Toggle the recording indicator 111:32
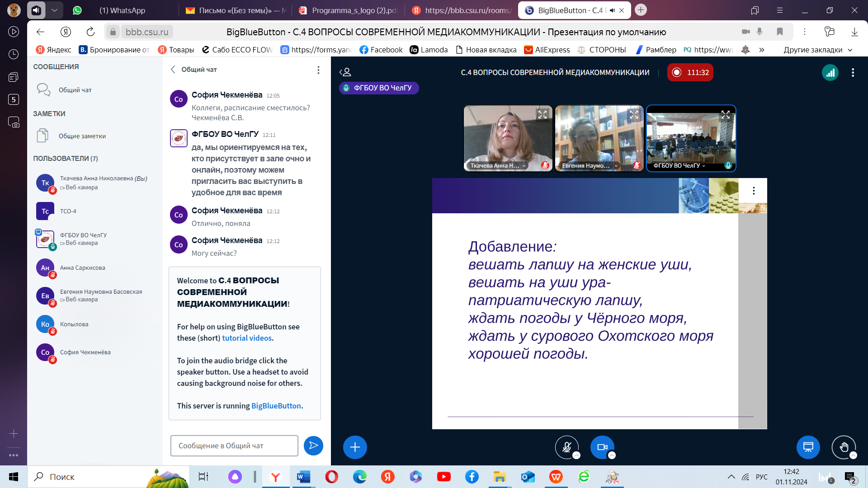868x488 pixels. coord(690,73)
